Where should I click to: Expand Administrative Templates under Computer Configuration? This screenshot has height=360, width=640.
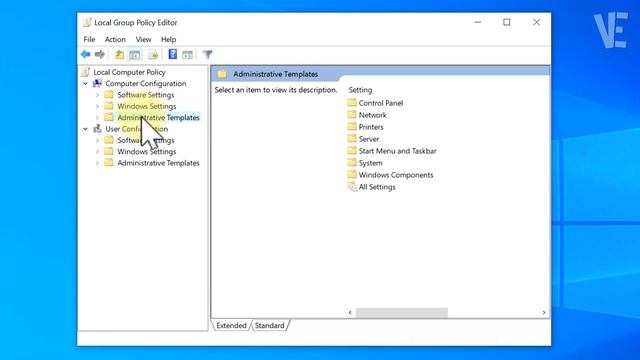click(97, 118)
